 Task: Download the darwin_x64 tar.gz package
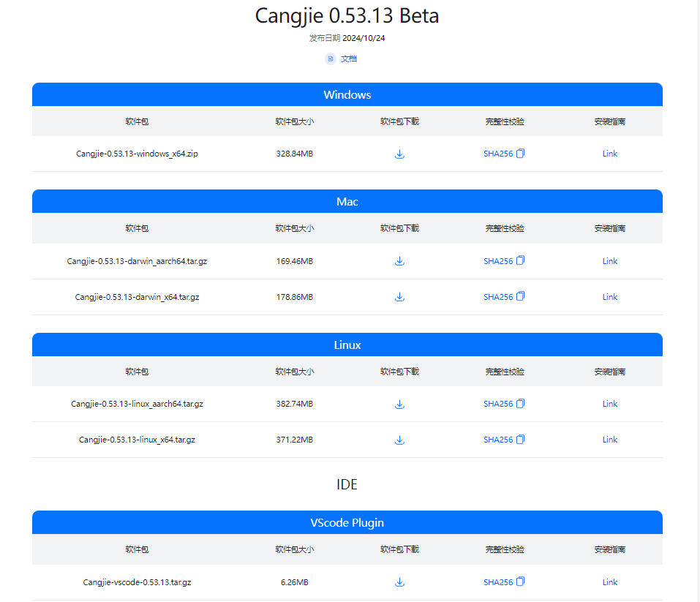399,297
